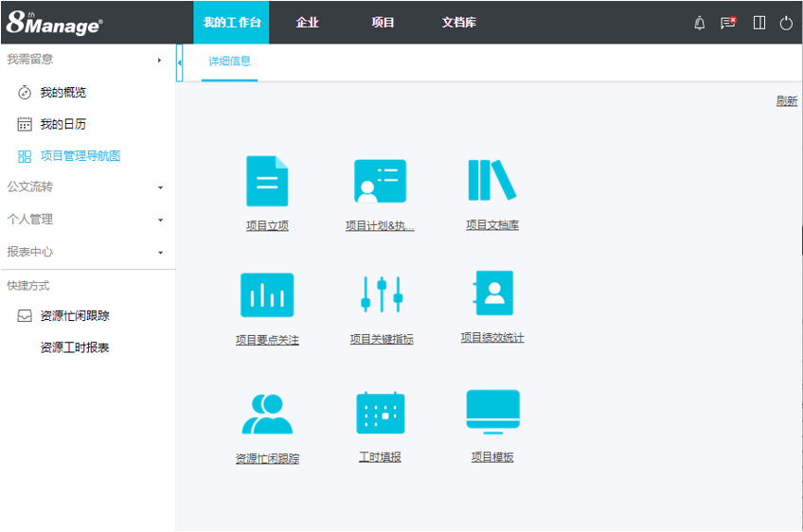The height and width of the screenshot is (532, 803).
Task: Open the 资源忙闲跟踪 people icon
Action: click(x=267, y=413)
